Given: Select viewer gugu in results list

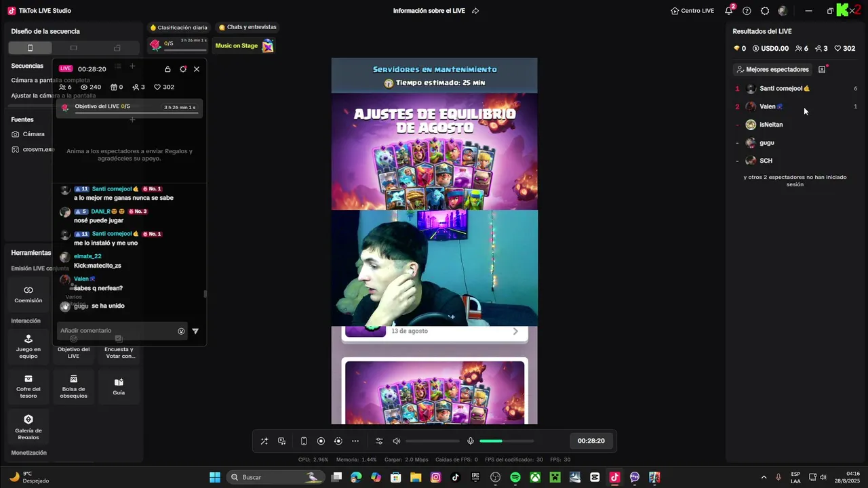Looking at the screenshot, I should pos(796,143).
